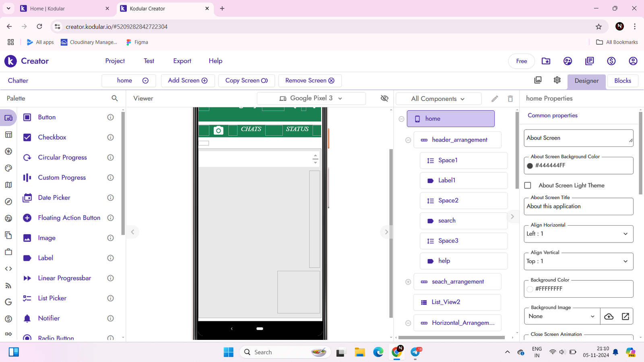The image size is (644, 362).
Task: Open the account profile icon in header
Action: click(x=633, y=61)
